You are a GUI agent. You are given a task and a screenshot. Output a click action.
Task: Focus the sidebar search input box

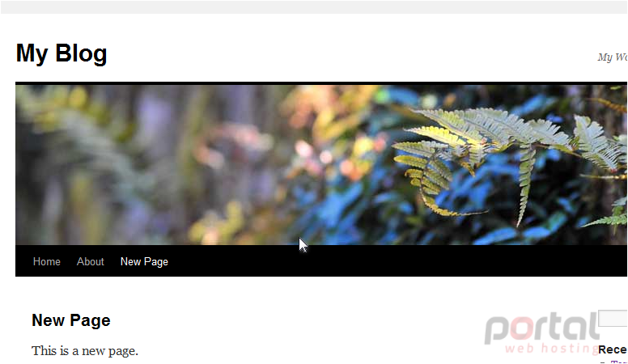[x=613, y=318]
